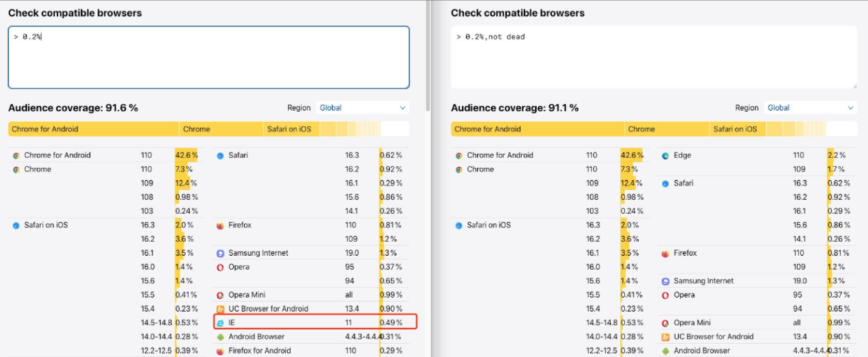The image size is (868, 357).
Task: Click the Edge icon in right panel
Action: click(x=665, y=155)
